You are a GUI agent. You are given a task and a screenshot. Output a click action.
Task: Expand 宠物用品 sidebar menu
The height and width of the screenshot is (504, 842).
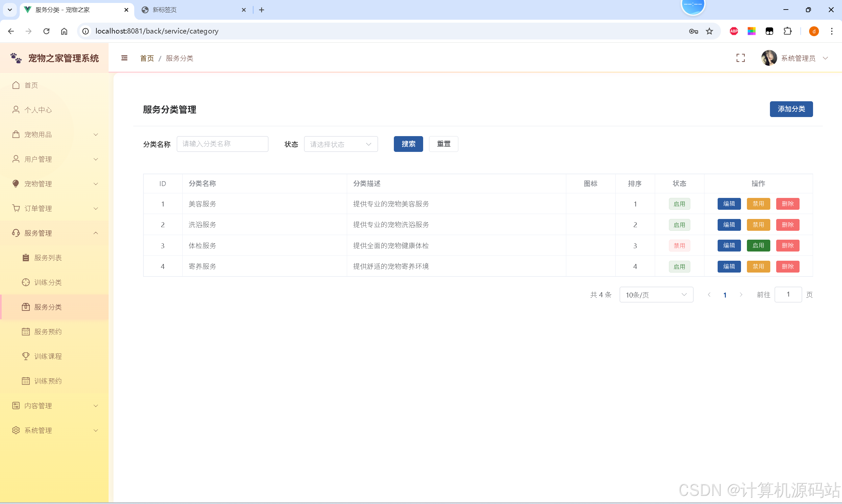[x=54, y=134]
